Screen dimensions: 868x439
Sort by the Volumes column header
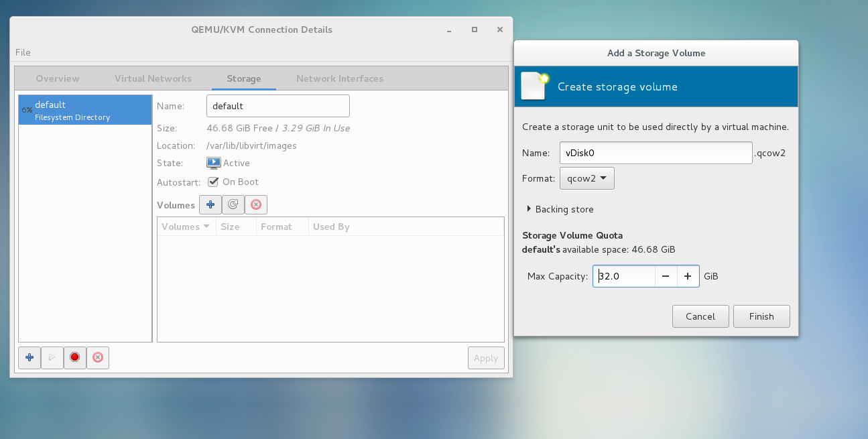[x=186, y=227]
